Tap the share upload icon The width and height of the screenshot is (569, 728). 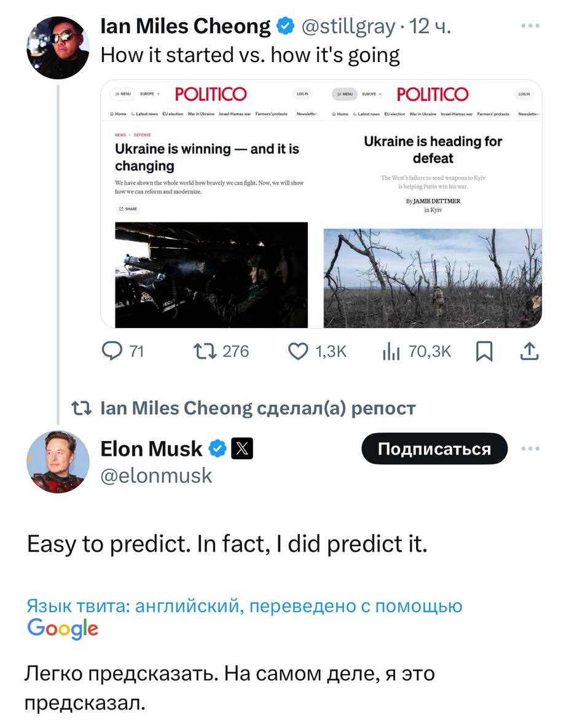[x=530, y=351]
